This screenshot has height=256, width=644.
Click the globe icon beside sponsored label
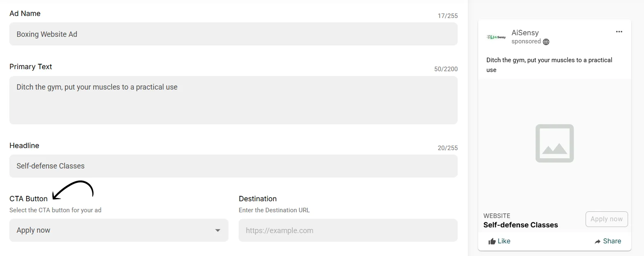pos(546,42)
